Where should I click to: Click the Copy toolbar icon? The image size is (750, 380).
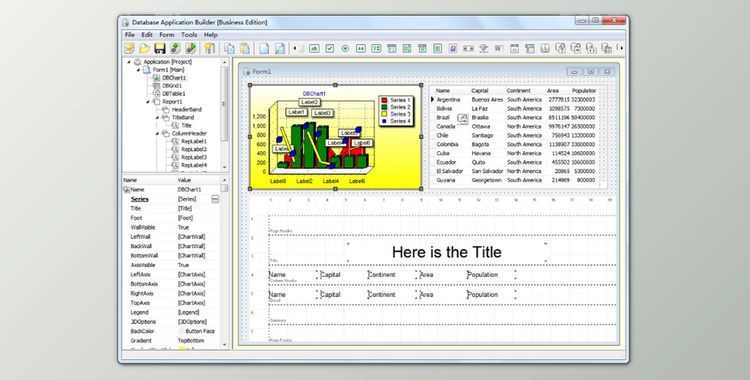(x=230, y=48)
